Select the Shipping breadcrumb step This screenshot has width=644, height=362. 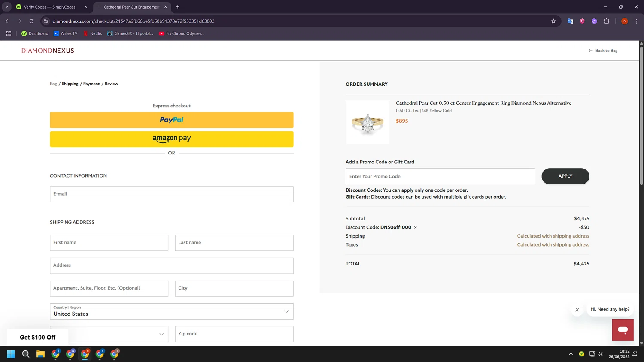coord(70,84)
